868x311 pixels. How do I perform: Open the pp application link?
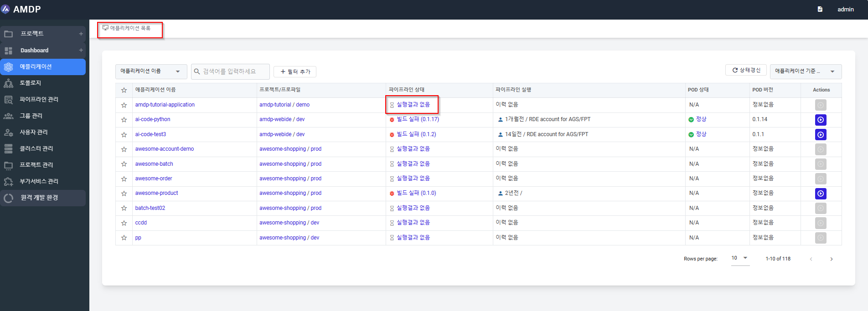click(138, 238)
